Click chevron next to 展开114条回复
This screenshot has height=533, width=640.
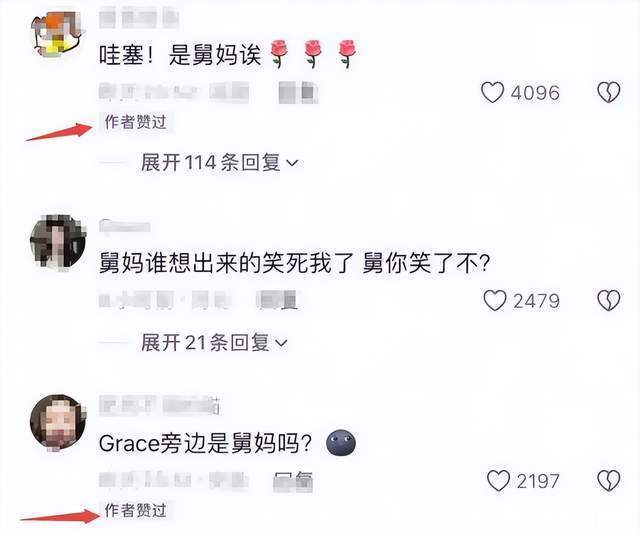pos(293,163)
